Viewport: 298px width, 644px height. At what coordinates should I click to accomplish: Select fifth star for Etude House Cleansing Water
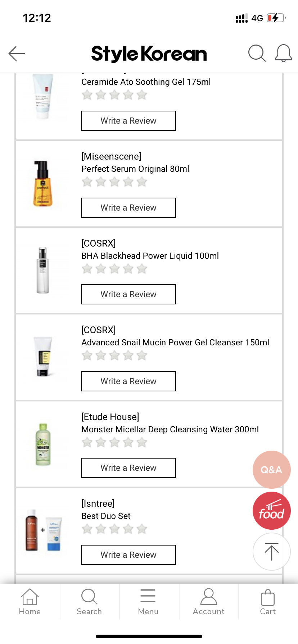click(x=142, y=442)
